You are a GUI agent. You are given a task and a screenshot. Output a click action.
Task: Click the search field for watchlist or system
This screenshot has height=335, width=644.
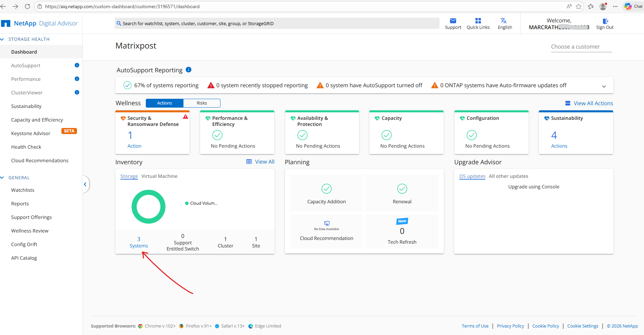[x=276, y=23]
